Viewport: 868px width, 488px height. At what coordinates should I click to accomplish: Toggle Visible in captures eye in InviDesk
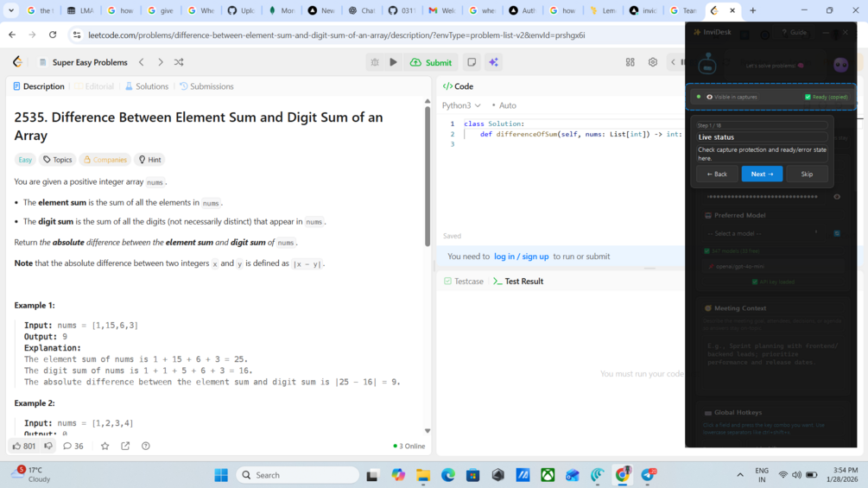(x=709, y=97)
